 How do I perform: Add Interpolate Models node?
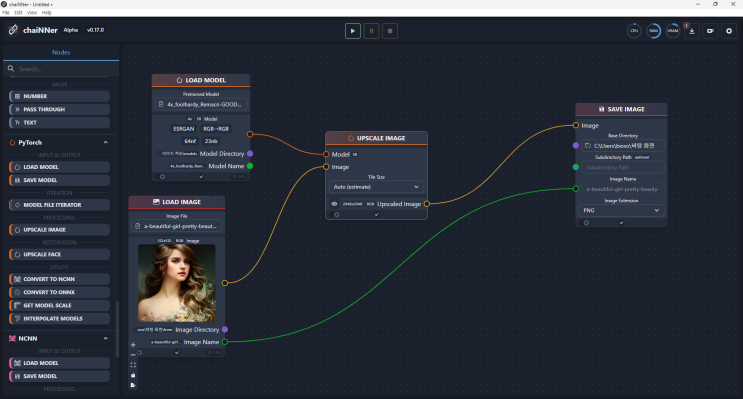(59, 319)
